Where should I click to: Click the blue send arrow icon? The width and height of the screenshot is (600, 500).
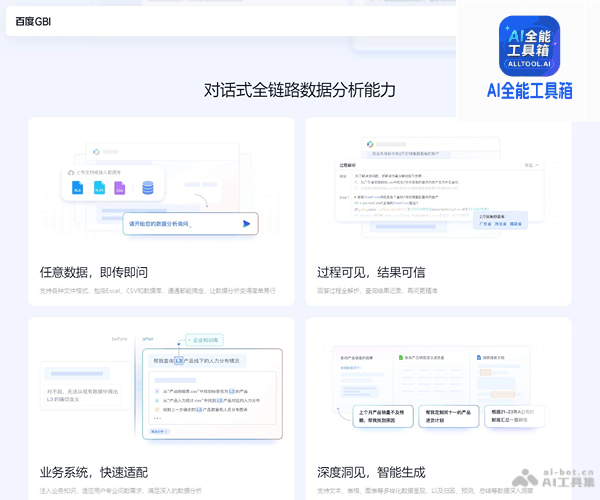click(x=246, y=224)
